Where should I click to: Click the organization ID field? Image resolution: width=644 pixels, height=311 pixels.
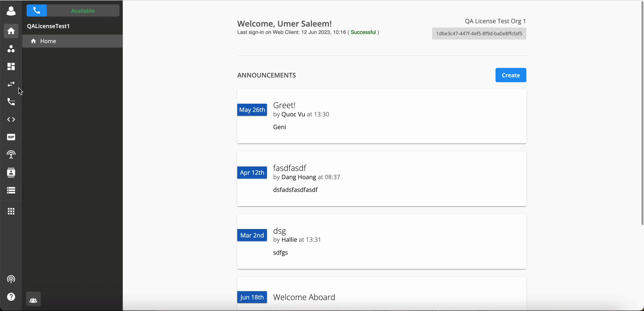tap(479, 34)
